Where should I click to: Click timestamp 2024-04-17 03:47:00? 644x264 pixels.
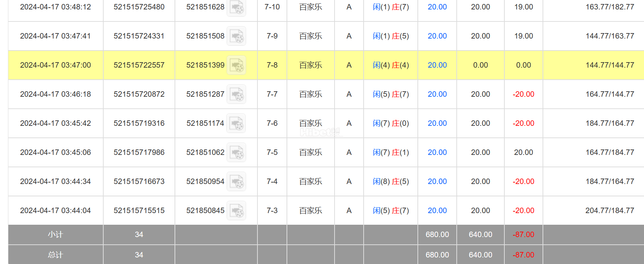click(x=55, y=65)
